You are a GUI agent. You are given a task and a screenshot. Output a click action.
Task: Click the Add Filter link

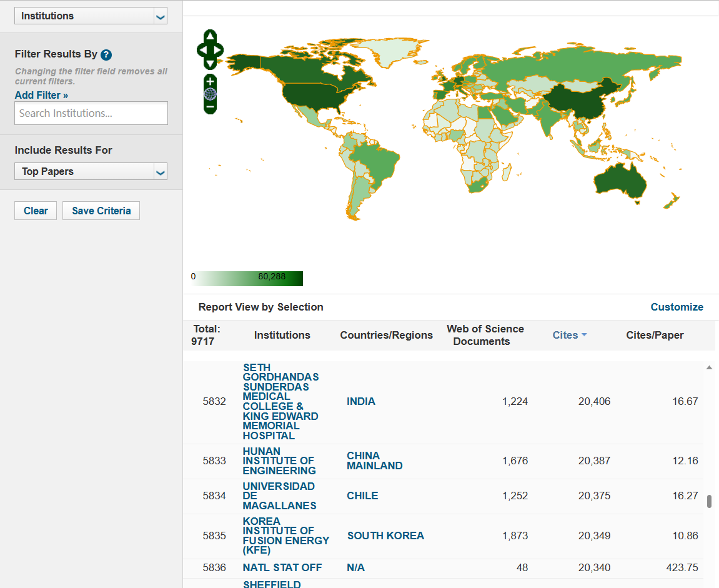pos(41,95)
